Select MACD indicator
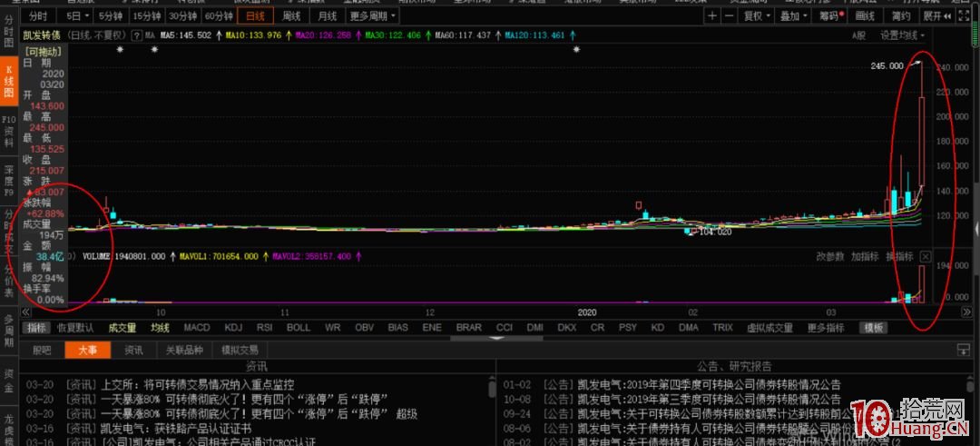This screenshot has height=446, width=980. (x=197, y=328)
